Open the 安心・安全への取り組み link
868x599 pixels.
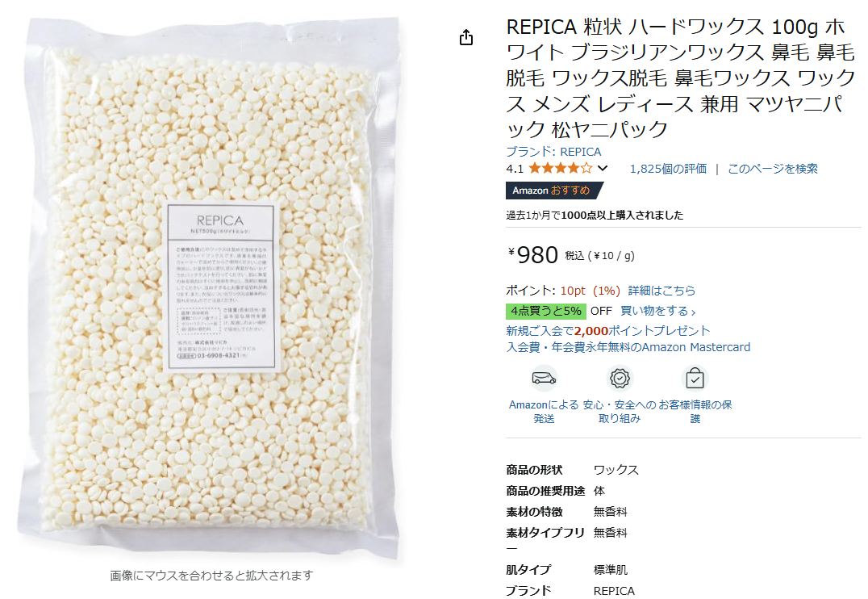coord(620,412)
